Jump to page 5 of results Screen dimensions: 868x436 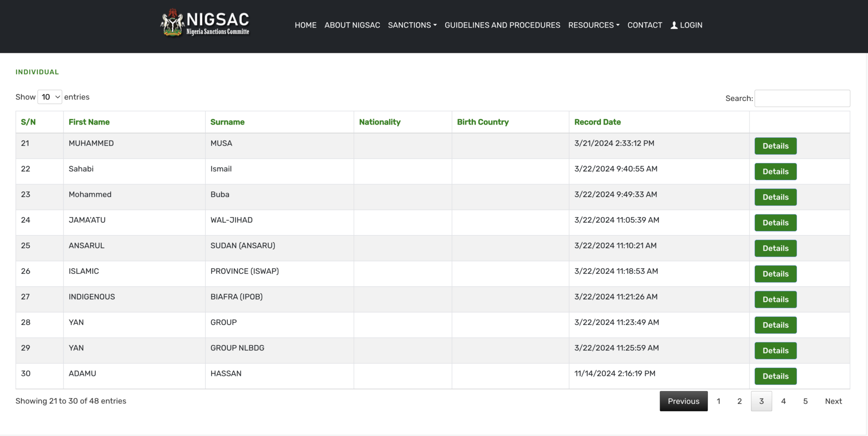(x=805, y=401)
